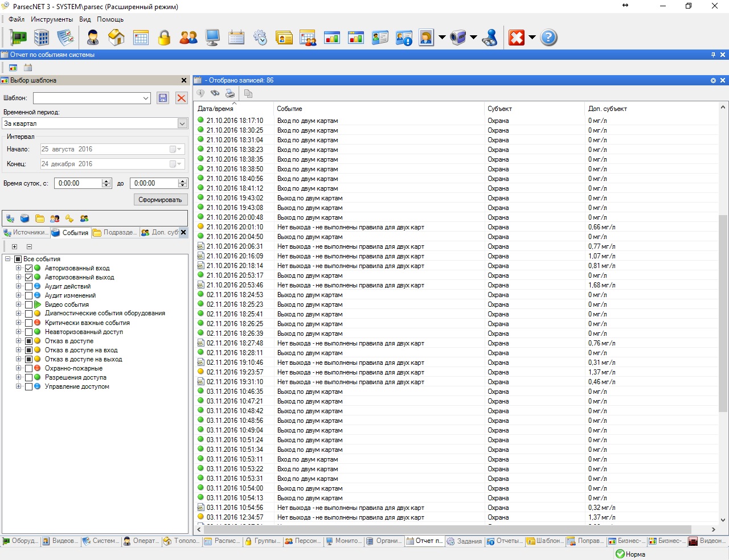This screenshot has width=729, height=560.
Task: Open the Монито... tab in bottom bar
Action: pyautogui.click(x=343, y=541)
